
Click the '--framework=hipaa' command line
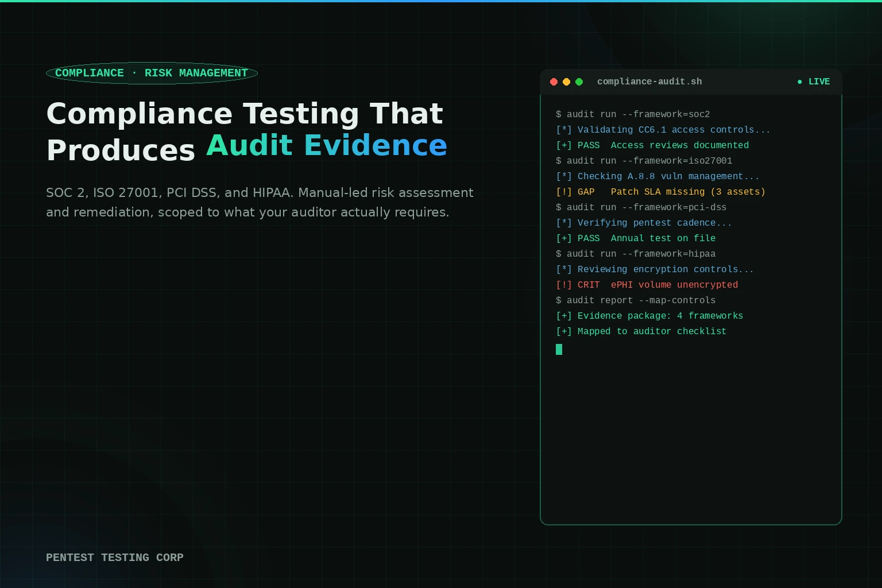pos(636,254)
